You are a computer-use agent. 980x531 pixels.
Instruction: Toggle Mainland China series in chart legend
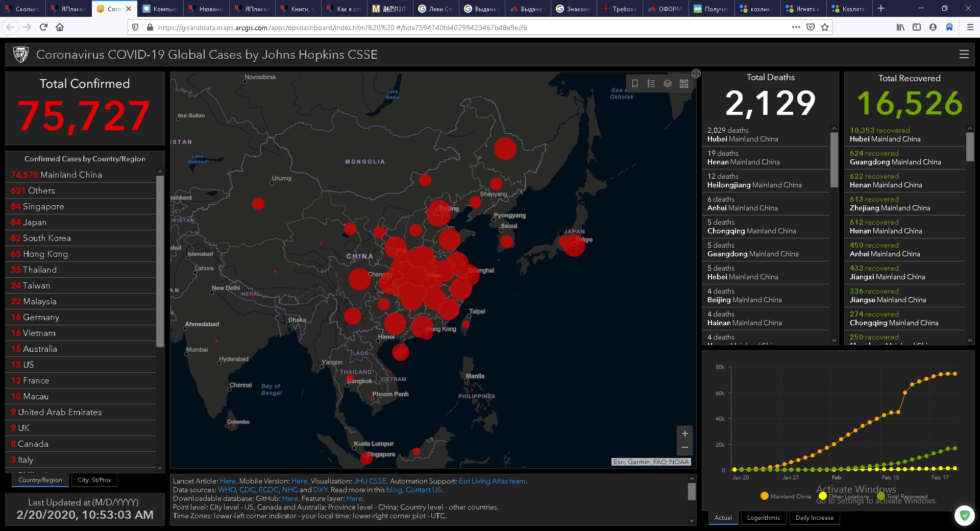[x=785, y=496]
